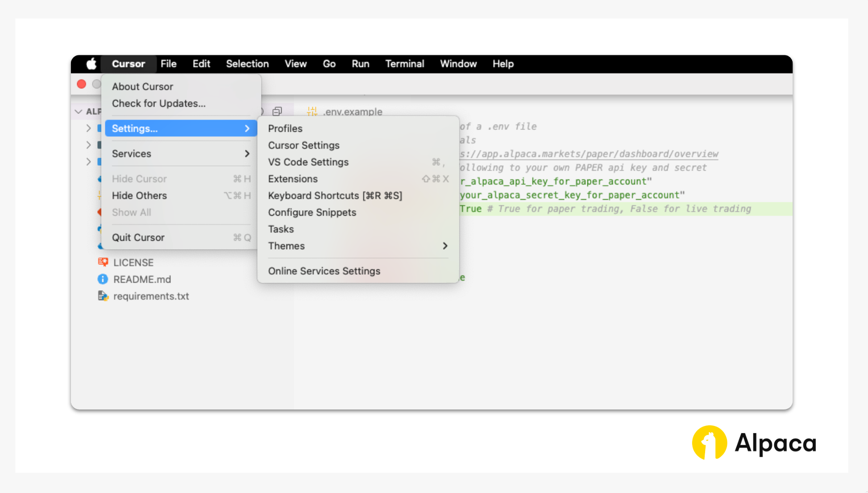Click the highlighted paper trading True line
Screen dimensions: 868x493
pyautogui.click(x=626, y=209)
